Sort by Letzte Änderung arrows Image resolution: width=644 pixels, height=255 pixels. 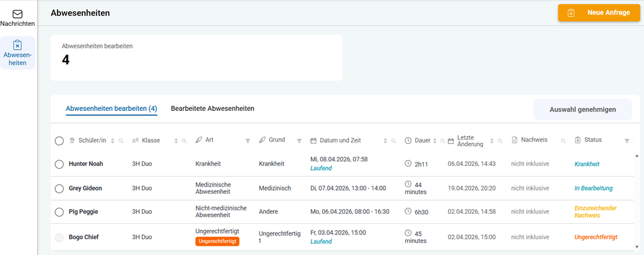click(491, 141)
